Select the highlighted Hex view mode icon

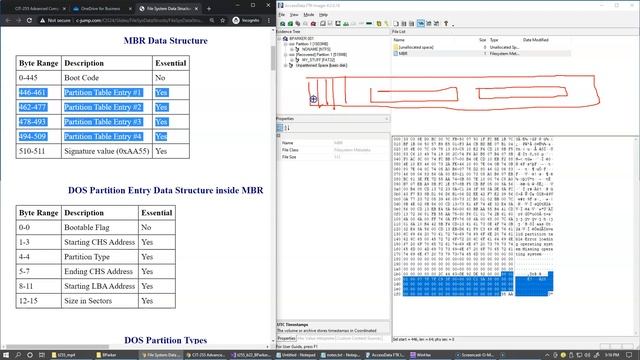pyautogui.click(x=421, y=24)
